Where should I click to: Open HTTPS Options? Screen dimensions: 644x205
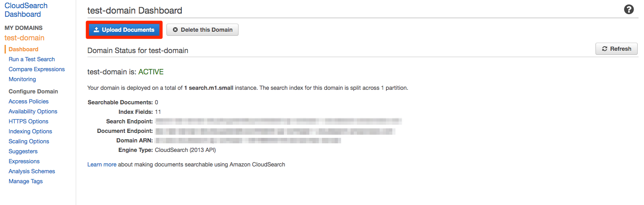[29, 122]
